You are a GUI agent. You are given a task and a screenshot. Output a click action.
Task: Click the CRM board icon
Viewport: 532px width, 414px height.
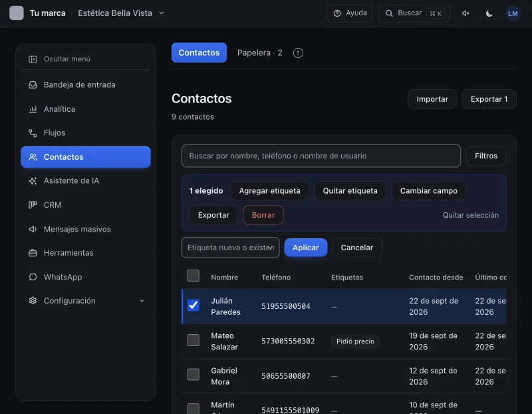[33, 205]
